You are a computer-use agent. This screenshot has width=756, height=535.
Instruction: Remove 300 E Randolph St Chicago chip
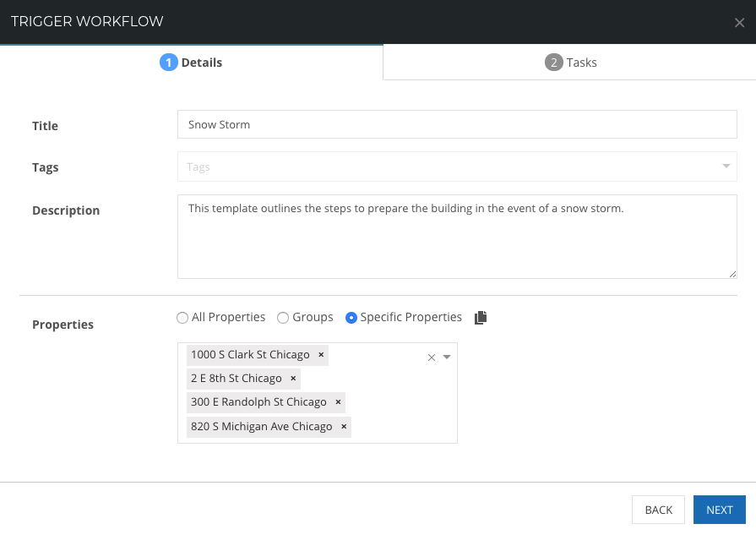click(x=338, y=401)
